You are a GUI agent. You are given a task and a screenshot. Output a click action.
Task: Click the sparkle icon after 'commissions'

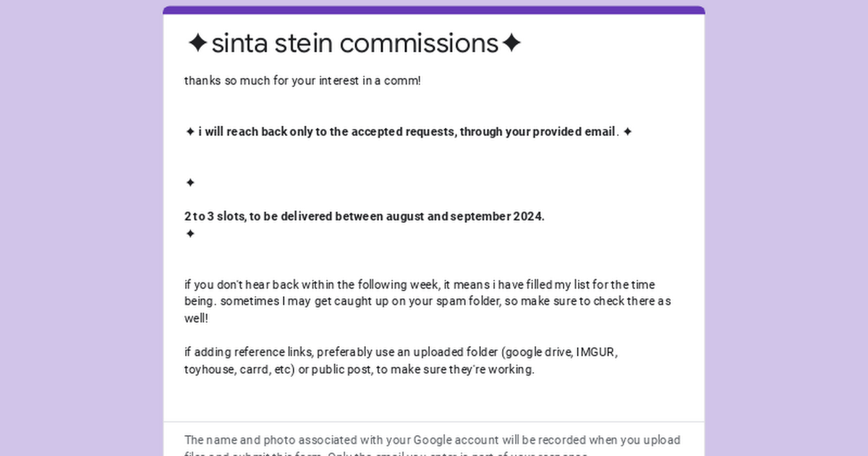[511, 43]
